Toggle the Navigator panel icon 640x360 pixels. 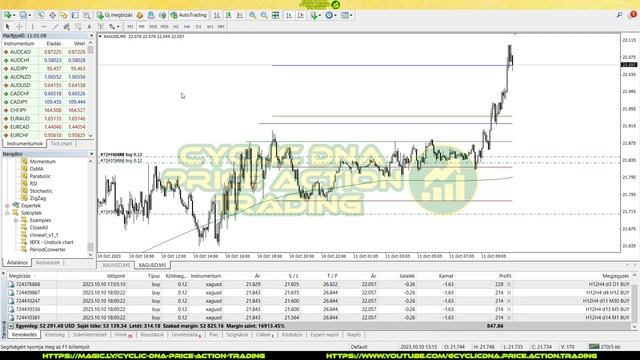(x=64, y=15)
